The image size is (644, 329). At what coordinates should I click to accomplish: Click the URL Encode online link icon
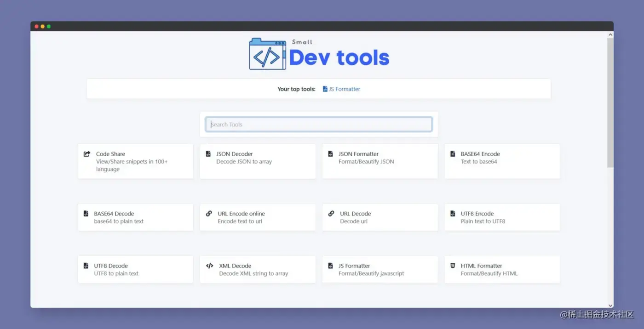209,214
